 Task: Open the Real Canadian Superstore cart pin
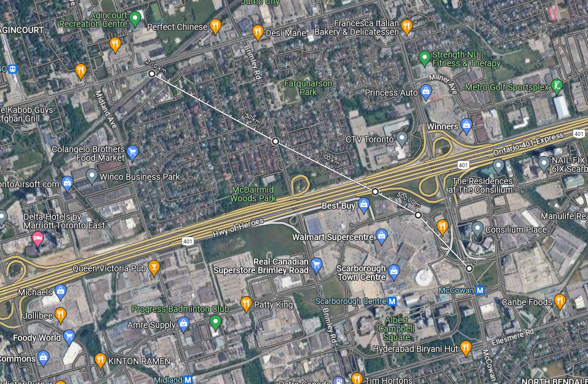[317, 265]
